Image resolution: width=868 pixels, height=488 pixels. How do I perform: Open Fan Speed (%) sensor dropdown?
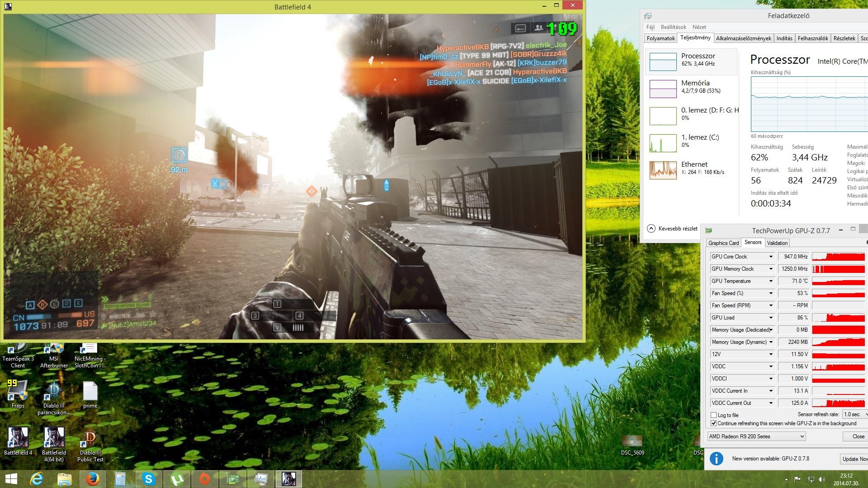click(771, 293)
